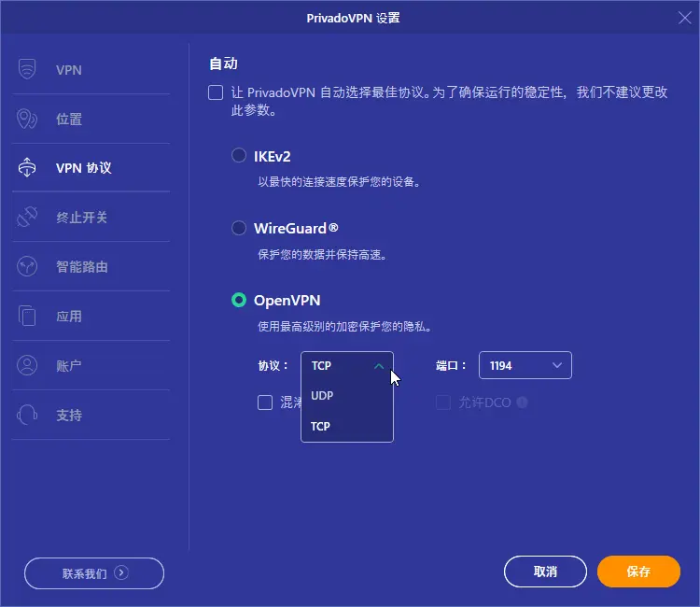This screenshot has height=607, width=700.
Task: Open the VPN 协议 tab
Action: click(91, 168)
